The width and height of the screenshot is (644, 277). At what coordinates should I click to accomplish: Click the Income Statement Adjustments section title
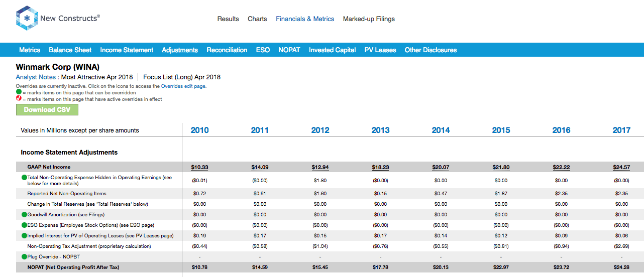[69, 152]
